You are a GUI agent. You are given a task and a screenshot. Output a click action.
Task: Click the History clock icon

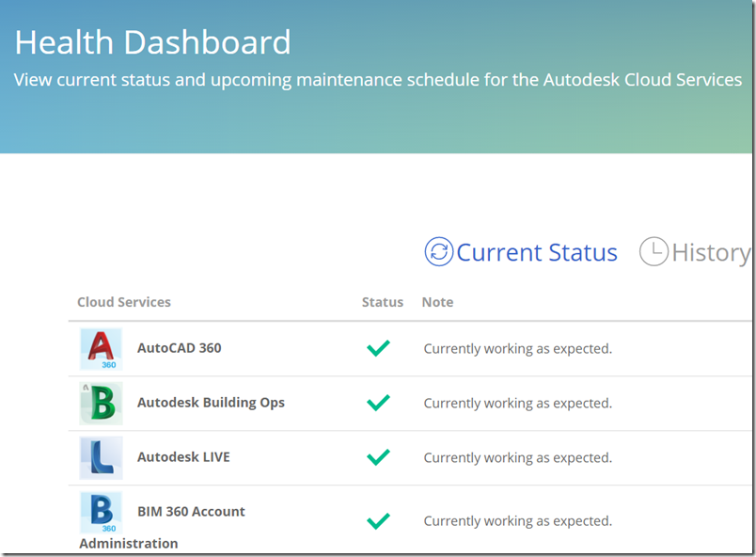pos(654,251)
